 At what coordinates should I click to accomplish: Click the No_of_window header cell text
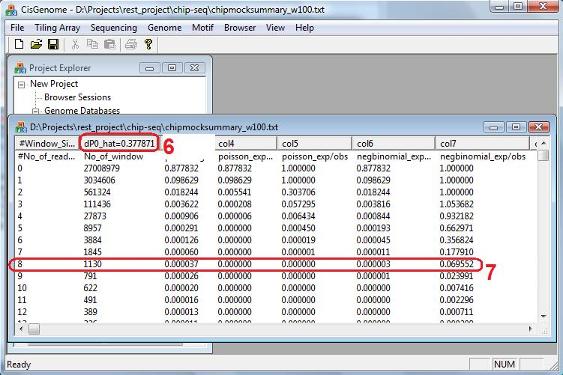pos(113,157)
